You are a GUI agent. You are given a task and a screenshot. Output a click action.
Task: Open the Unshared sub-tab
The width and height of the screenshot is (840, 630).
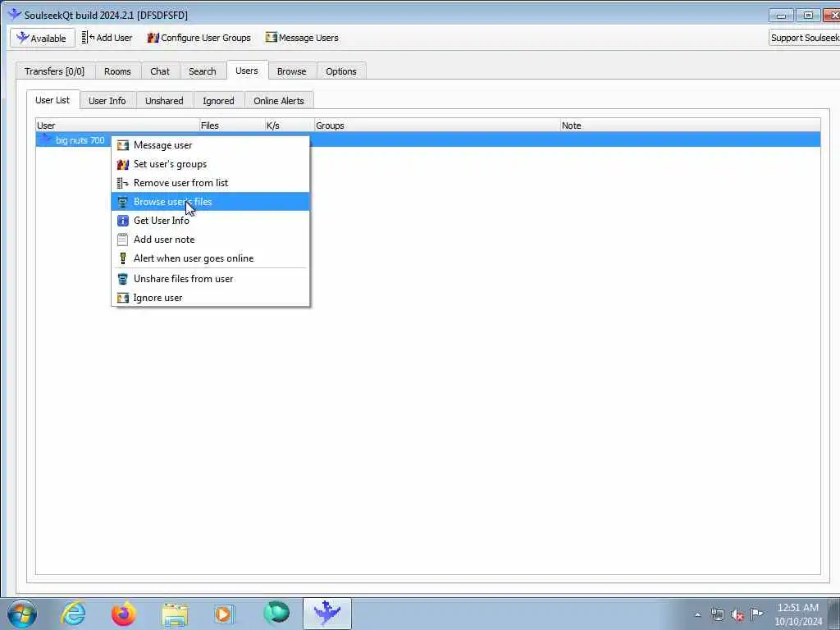click(164, 101)
